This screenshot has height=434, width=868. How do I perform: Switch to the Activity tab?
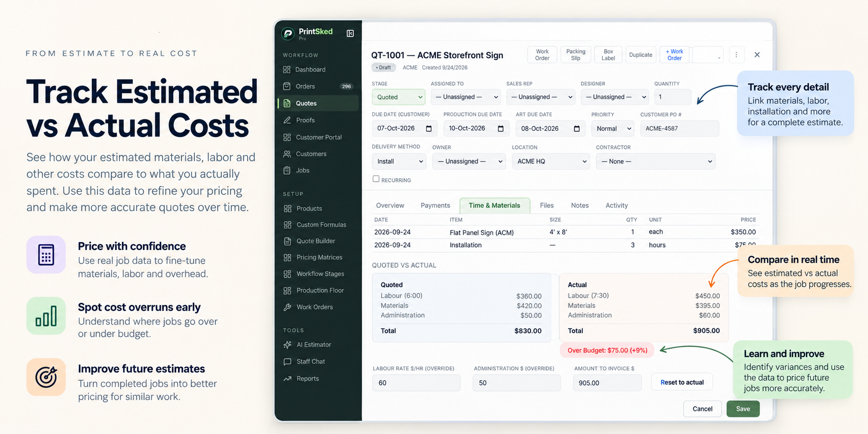(x=617, y=206)
